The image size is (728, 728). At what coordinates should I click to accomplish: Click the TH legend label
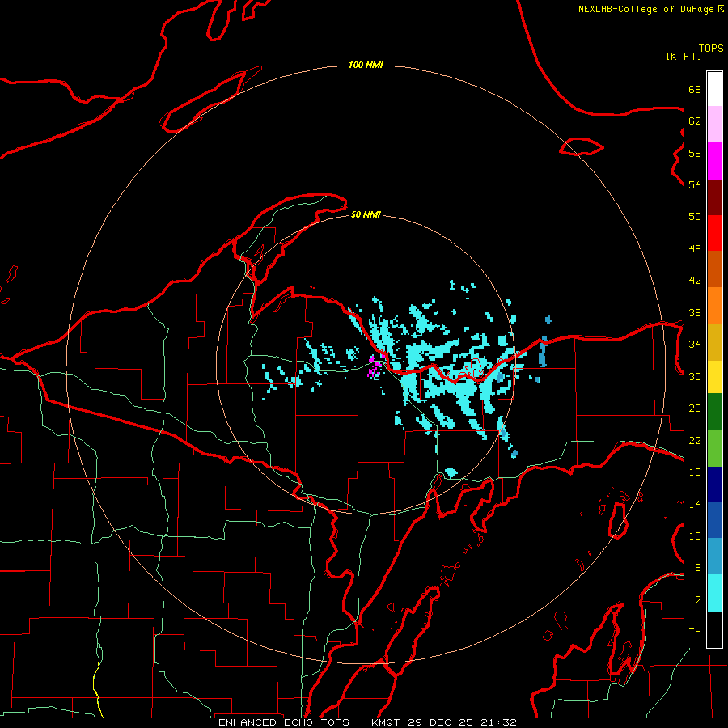695,632
